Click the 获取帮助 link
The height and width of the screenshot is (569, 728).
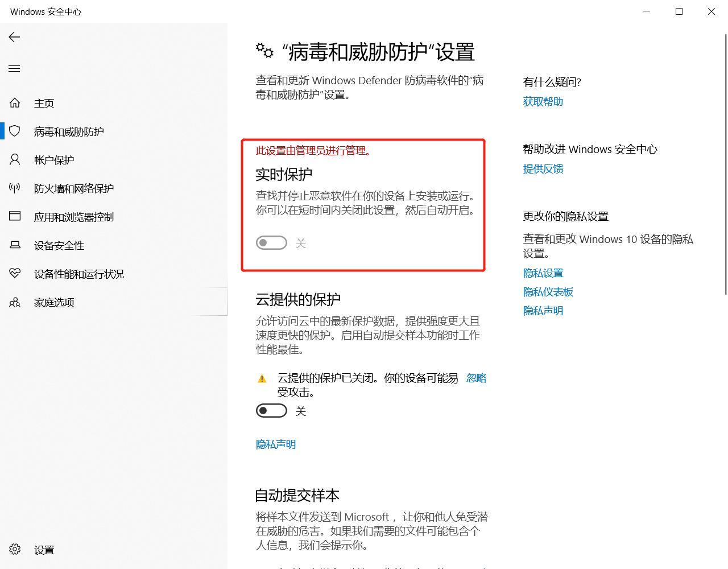point(543,102)
